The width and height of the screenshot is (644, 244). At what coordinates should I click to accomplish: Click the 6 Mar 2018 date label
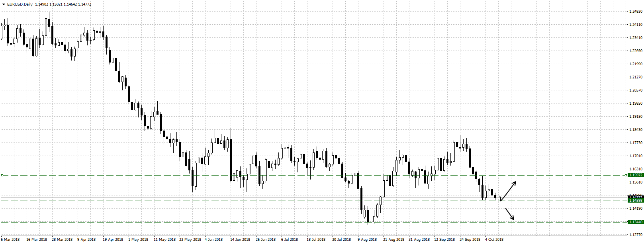coord(10,240)
